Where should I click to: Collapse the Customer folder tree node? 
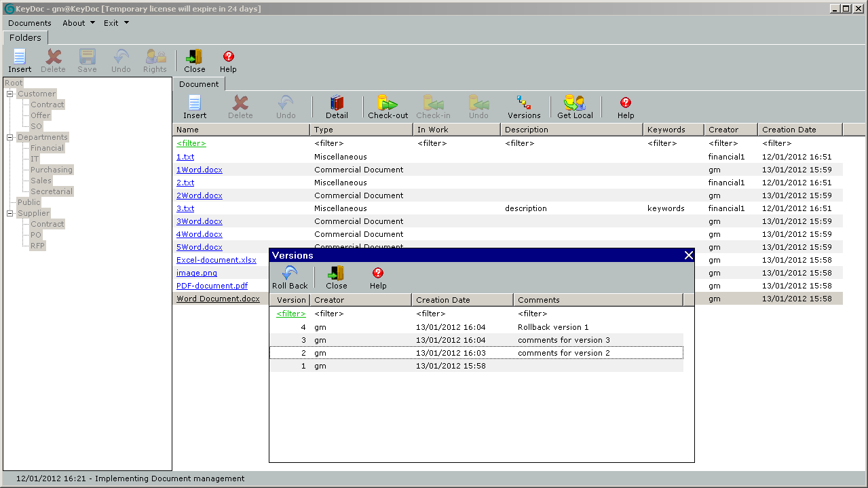click(x=10, y=94)
